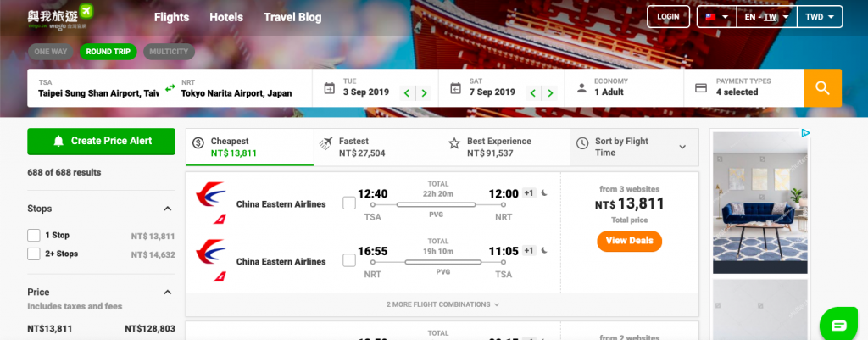868x340 pixels.
Task: Open the EN-TW language dropdown
Action: pos(766,17)
